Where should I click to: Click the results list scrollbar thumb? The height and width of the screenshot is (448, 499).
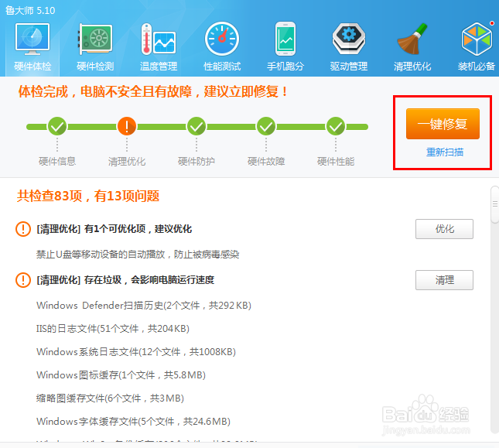(495, 204)
